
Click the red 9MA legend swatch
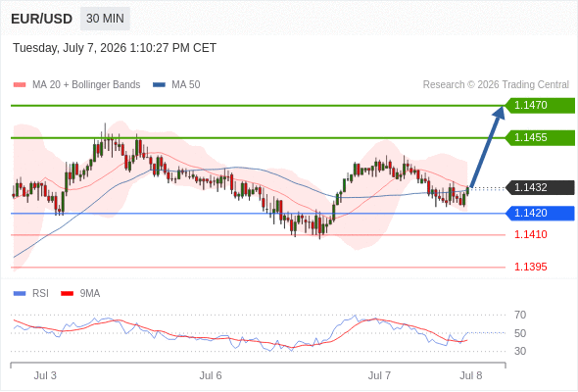(67, 294)
